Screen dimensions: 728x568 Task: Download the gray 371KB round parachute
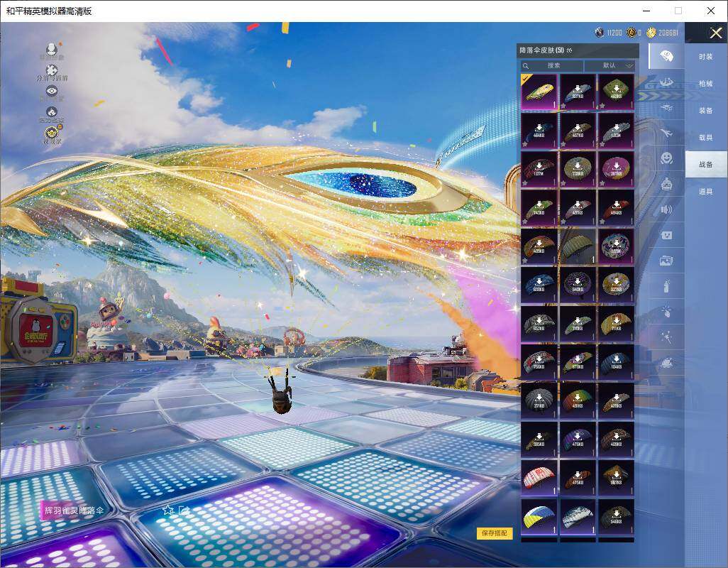click(x=539, y=401)
